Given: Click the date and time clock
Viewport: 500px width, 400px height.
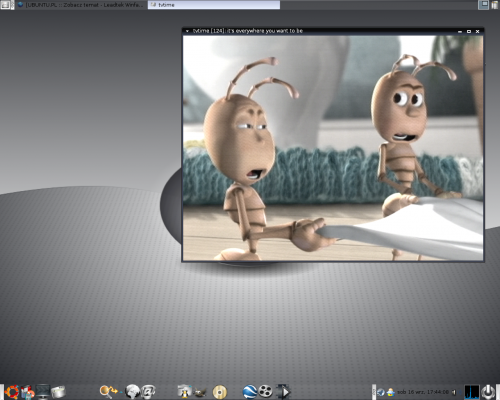Looking at the screenshot, I should coord(423,392).
